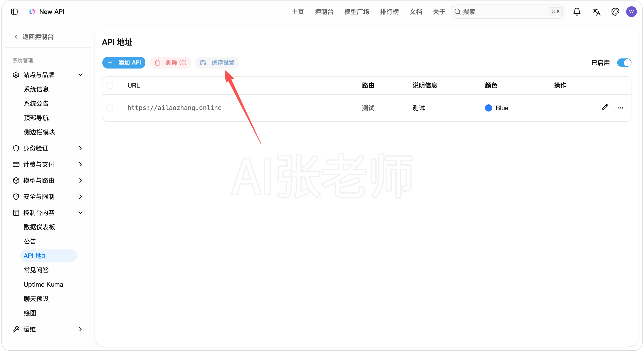Toggle the 已启用 switch

(x=624, y=63)
